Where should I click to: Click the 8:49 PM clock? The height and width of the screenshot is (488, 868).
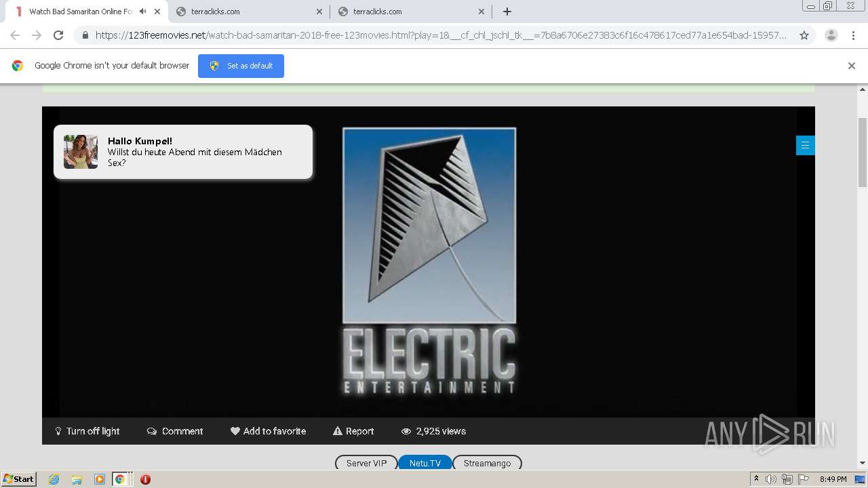833,479
